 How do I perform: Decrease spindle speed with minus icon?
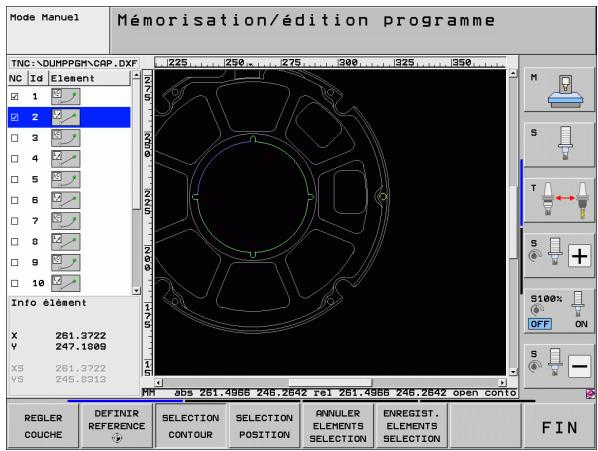point(579,366)
